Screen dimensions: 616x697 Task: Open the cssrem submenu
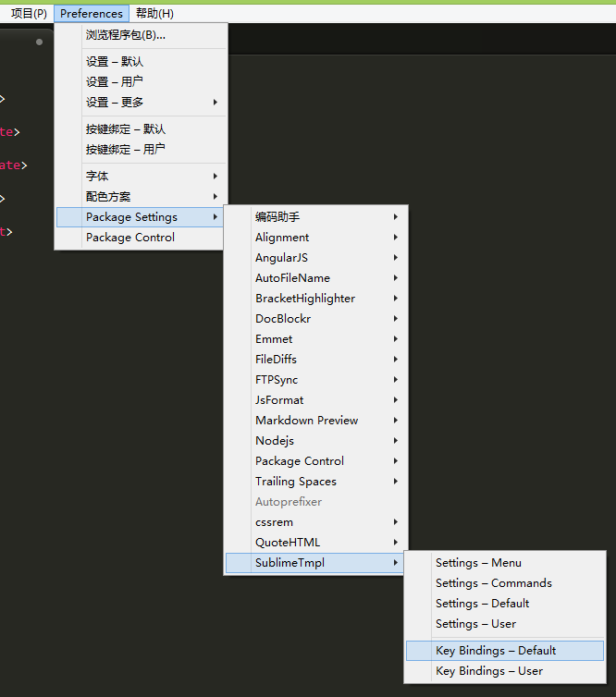click(x=315, y=522)
